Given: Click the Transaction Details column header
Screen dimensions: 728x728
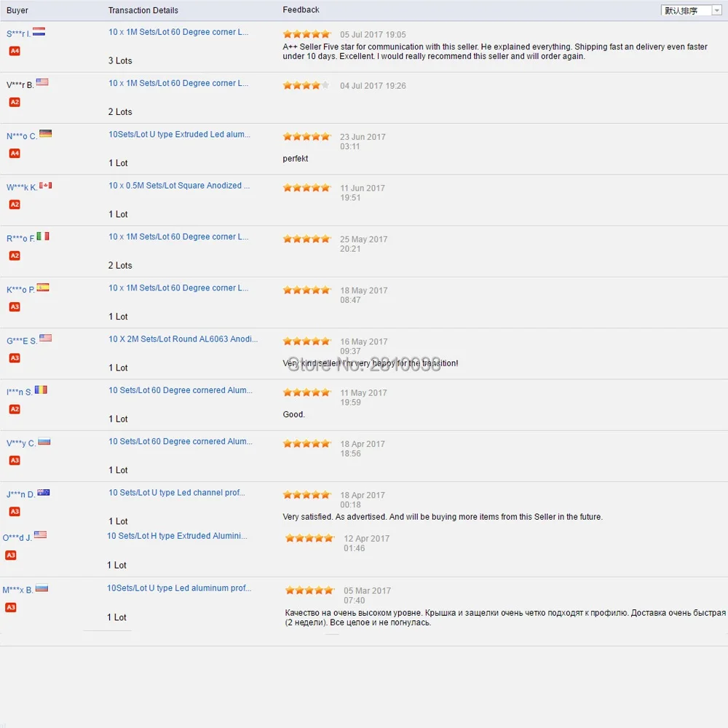Looking at the screenshot, I should 143,10.
